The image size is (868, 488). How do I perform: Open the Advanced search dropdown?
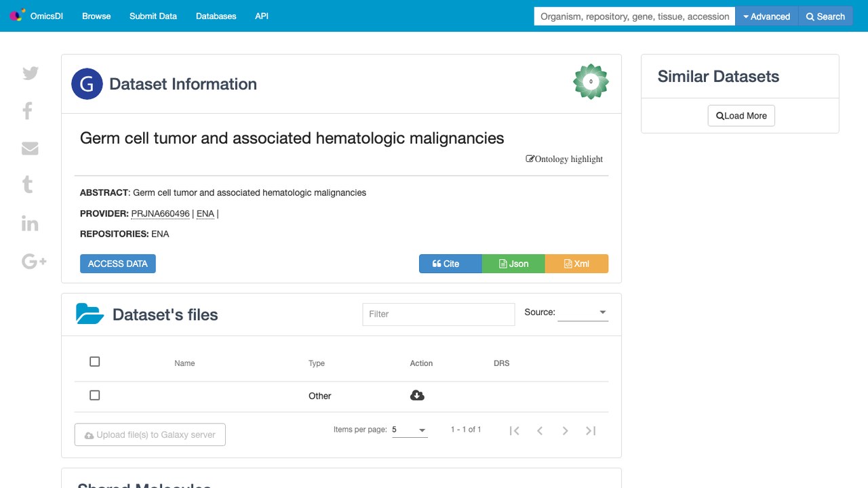(767, 16)
